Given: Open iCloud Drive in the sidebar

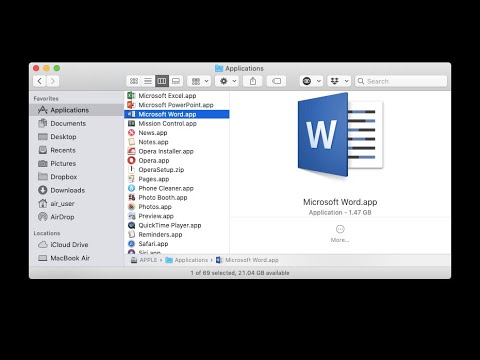Looking at the screenshot, I should (76, 245).
